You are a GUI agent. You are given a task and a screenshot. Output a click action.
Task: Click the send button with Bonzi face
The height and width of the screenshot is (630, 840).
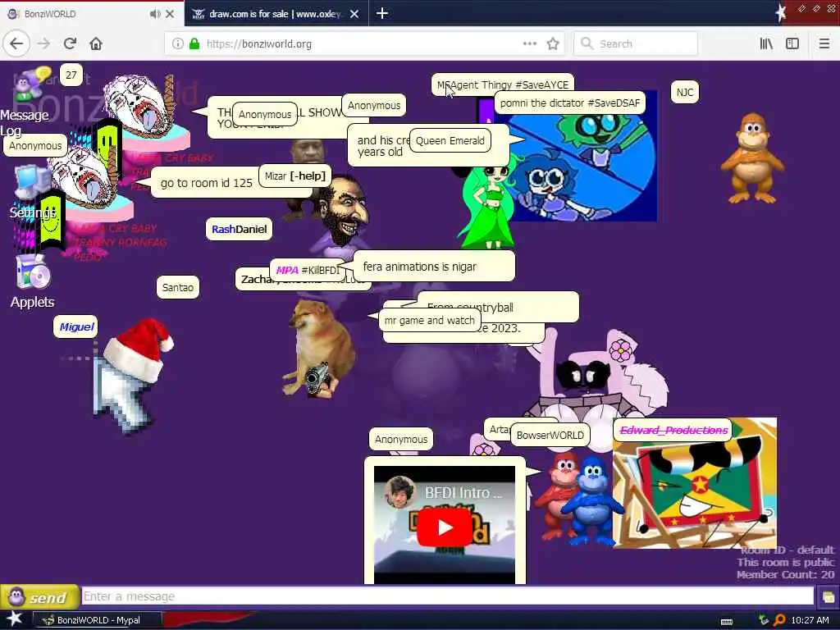(x=39, y=596)
